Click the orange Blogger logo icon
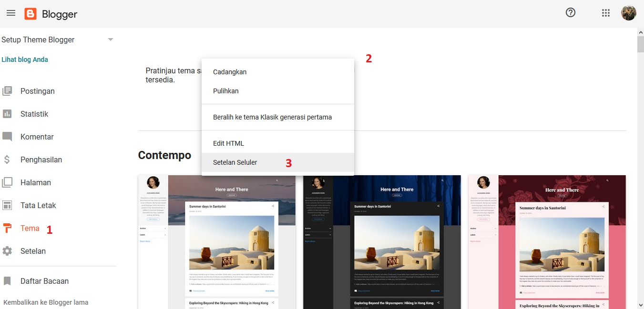Viewport: 644px width, 309px height. (31, 14)
